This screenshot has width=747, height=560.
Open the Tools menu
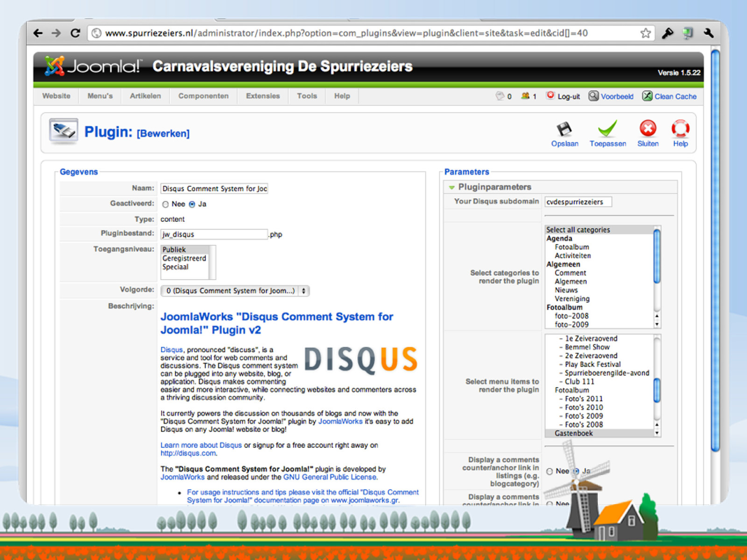(307, 96)
